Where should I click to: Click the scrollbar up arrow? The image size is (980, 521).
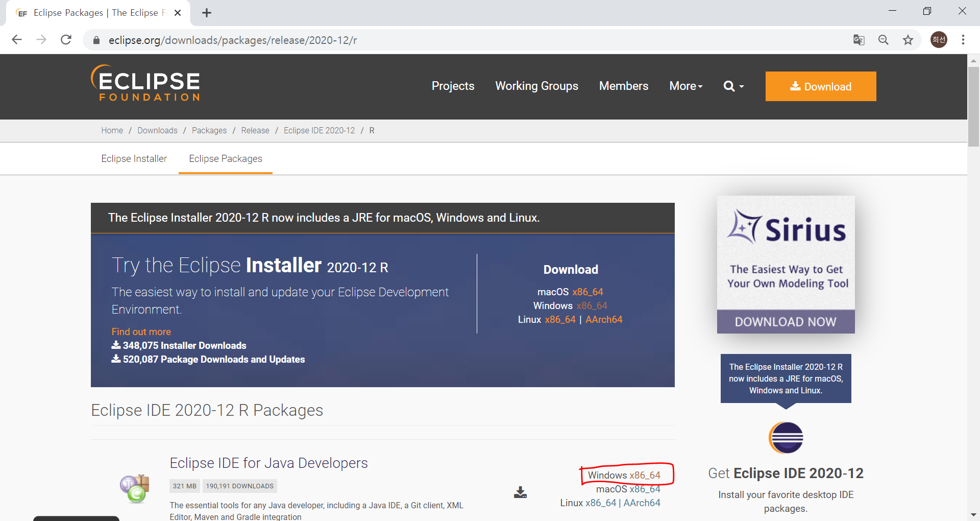[973, 60]
